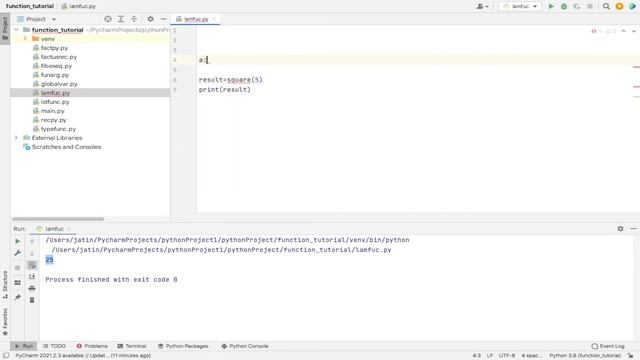Open the Event Log

pyautogui.click(x=608, y=346)
